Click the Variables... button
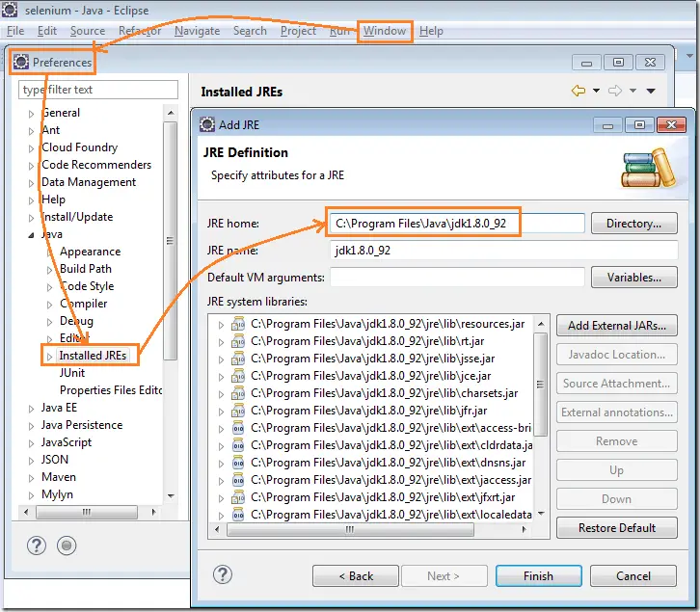The image size is (700, 612). (x=633, y=278)
